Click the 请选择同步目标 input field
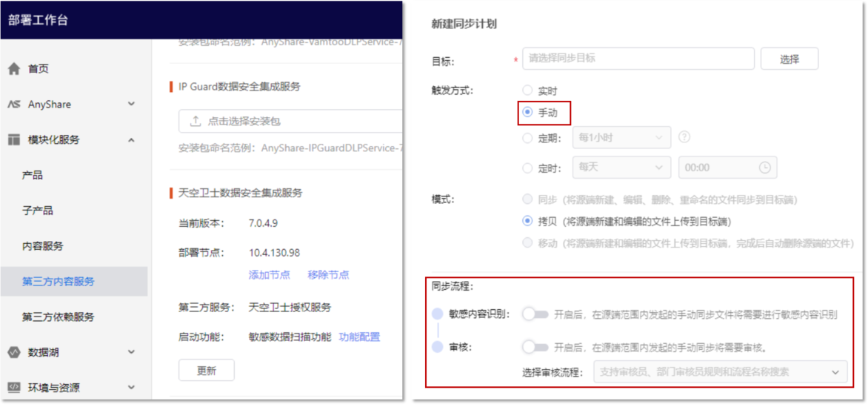 pos(638,59)
